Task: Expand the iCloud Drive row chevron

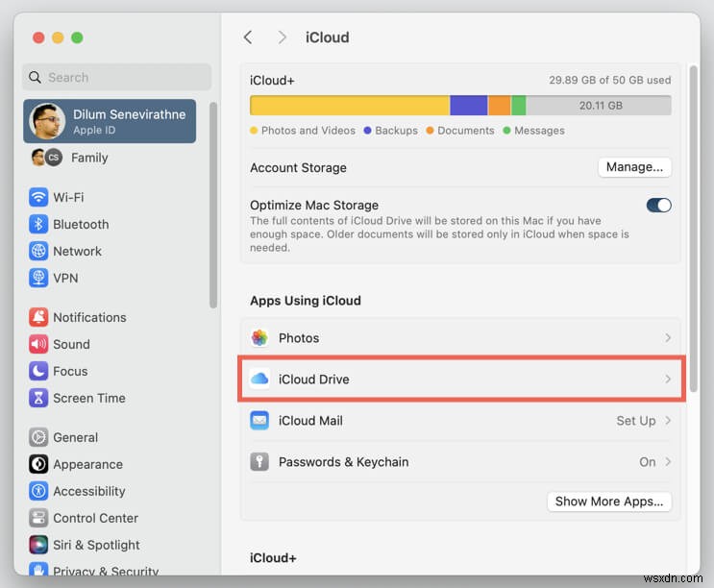Action: click(x=668, y=380)
